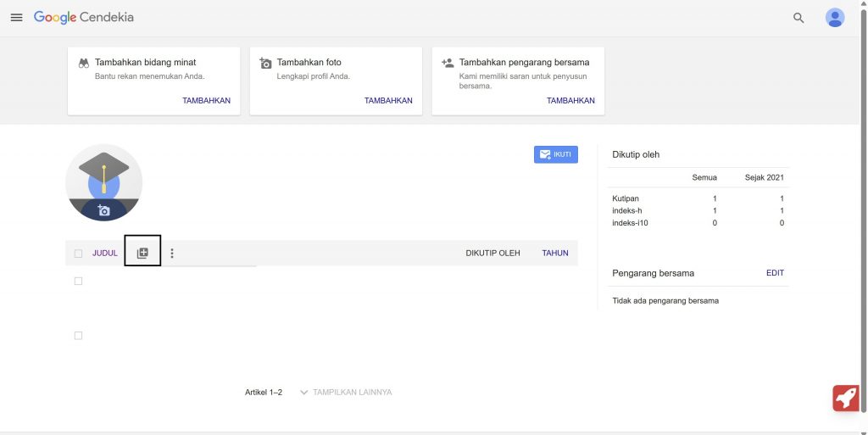Click the red rocket icon

pyautogui.click(x=846, y=398)
